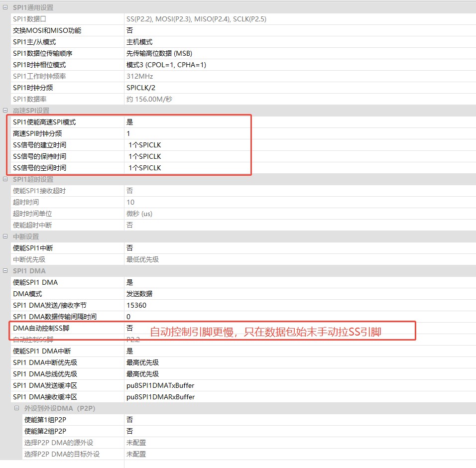Collapse the SPI1超时设置 group
Viewport: 476px width, 468px height.
pos(5,179)
